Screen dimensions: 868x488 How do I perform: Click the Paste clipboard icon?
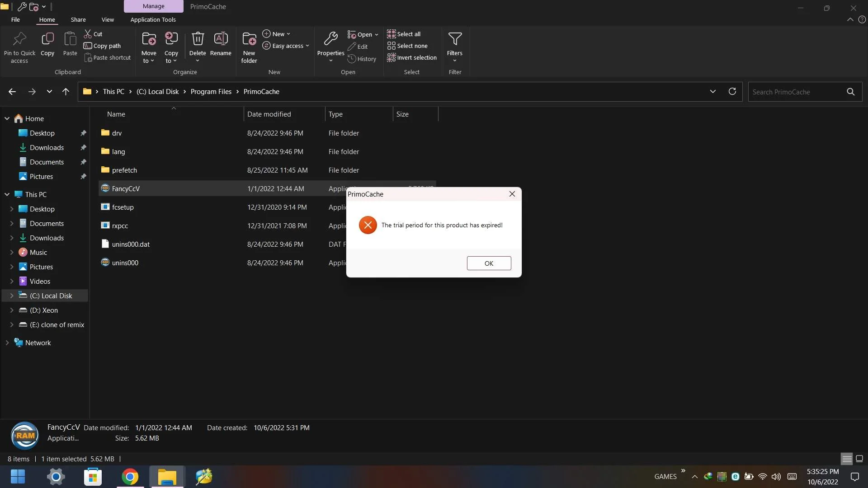click(70, 39)
